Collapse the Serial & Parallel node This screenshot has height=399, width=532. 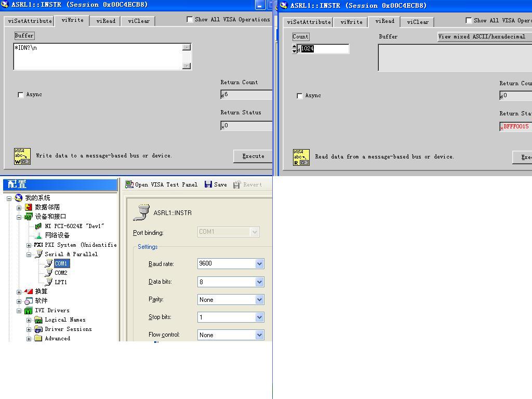tap(29, 255)
